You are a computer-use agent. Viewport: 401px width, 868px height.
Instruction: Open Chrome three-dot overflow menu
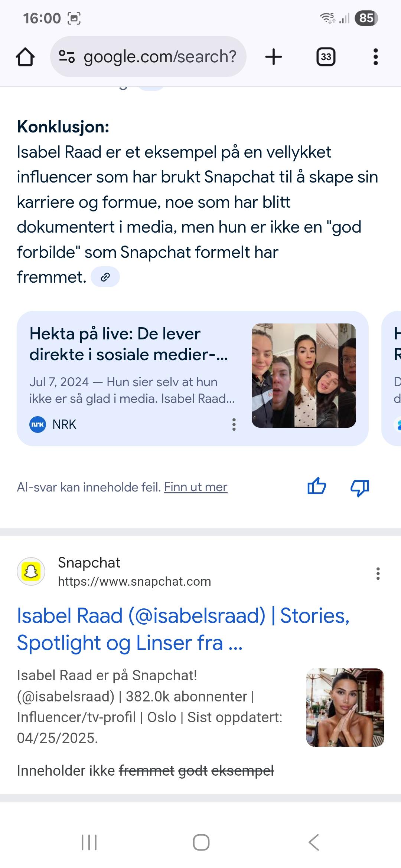coord(375,57)
